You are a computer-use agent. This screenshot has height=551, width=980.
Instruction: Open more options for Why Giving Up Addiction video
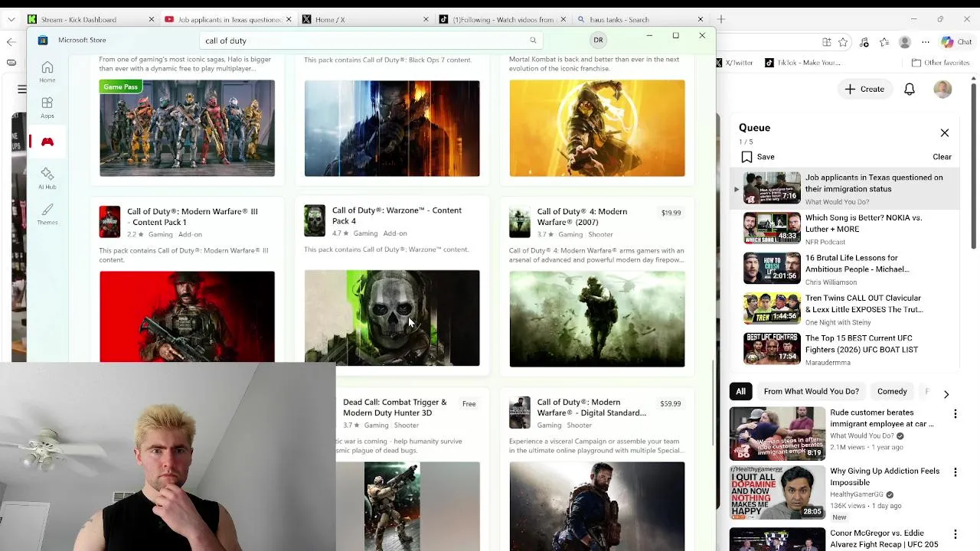click(955, 473)
